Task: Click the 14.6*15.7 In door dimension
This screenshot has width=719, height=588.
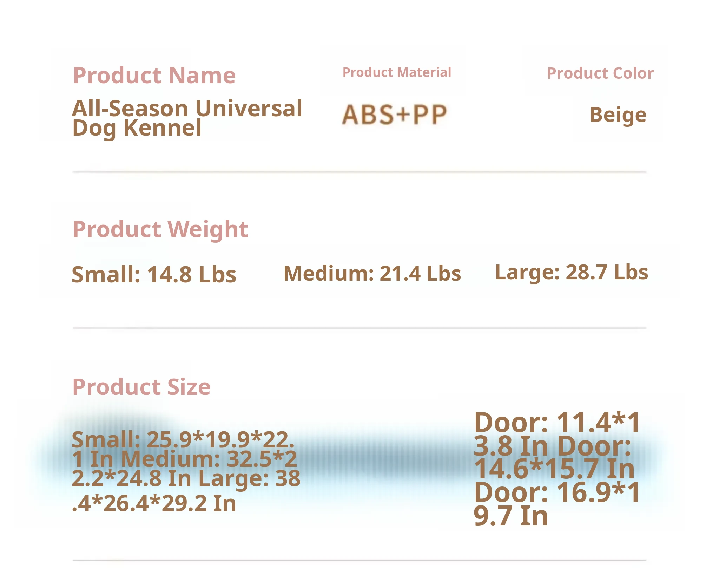Action: coord(554,469)
